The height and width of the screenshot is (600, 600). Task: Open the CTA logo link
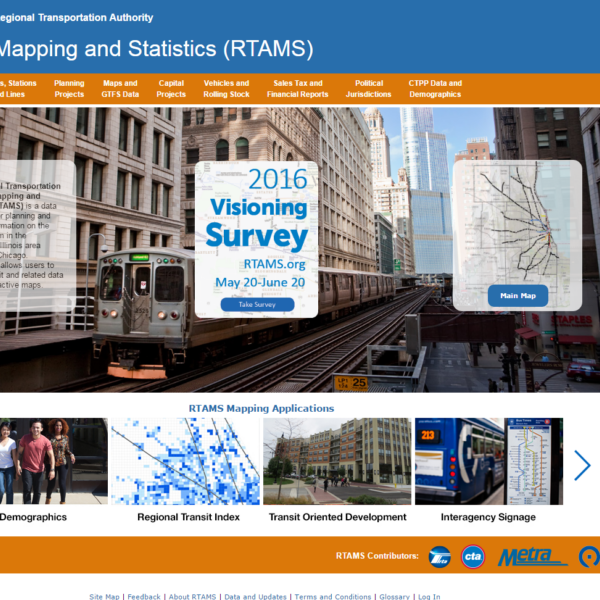click(x=473, y=556)
